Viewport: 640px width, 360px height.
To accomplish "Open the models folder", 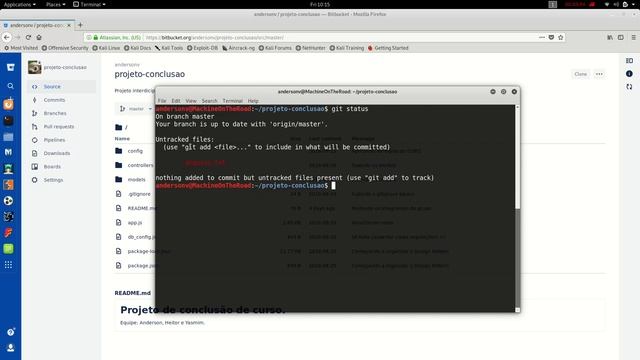I will [x=136, y=180].
